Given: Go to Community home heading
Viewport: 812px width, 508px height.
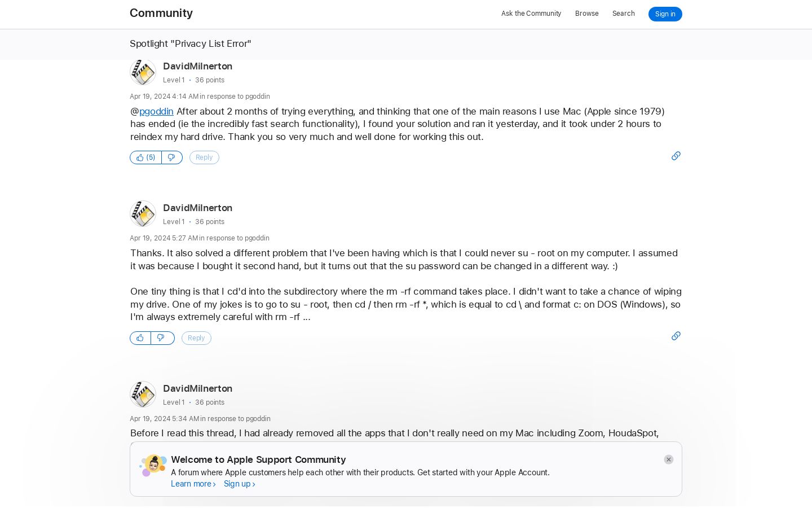Looking at the screenshot, I should [x=161, y=13].
